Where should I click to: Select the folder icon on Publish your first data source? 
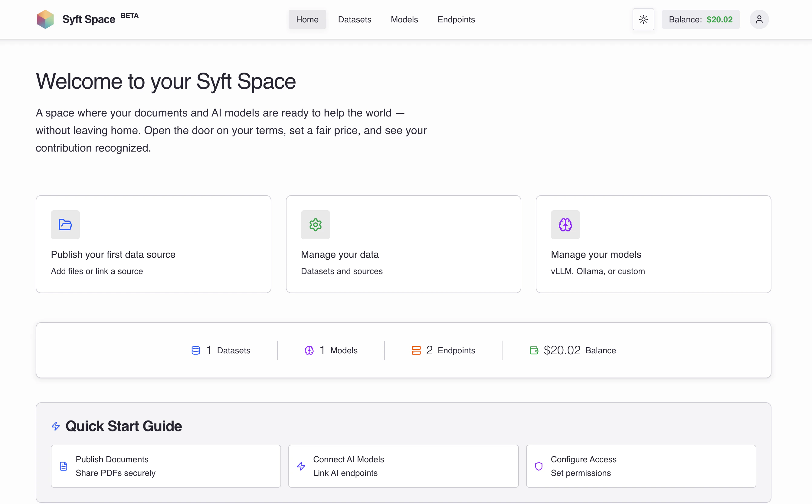click(x=65, y=225)
